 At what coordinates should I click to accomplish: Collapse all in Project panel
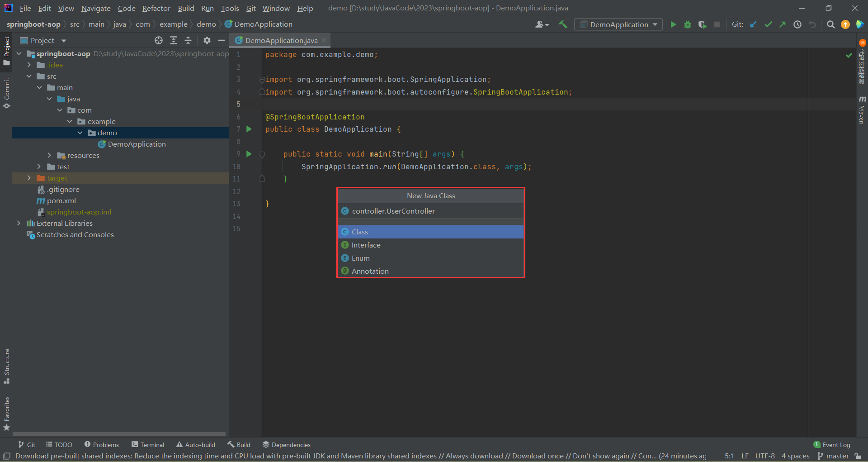[x=188, y=40]
